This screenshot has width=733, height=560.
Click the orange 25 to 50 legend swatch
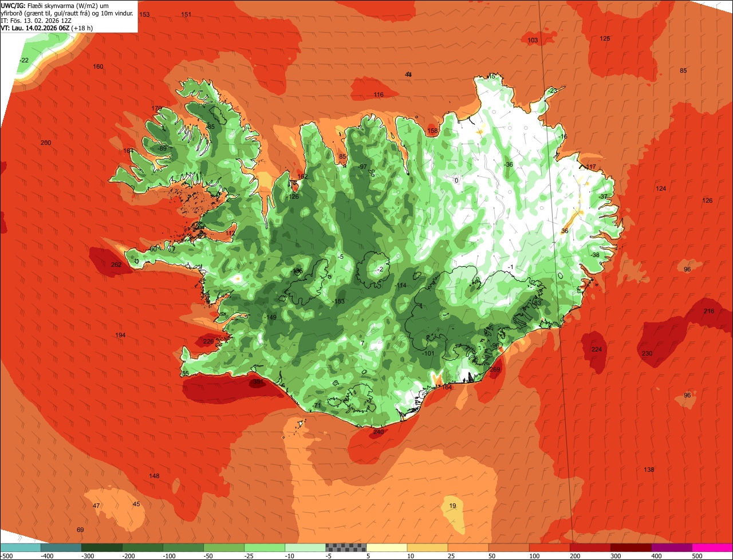(x=468, y=547)
